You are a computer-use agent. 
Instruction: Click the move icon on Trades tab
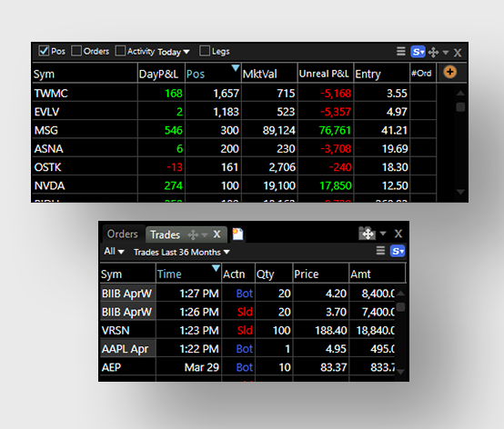193,235
